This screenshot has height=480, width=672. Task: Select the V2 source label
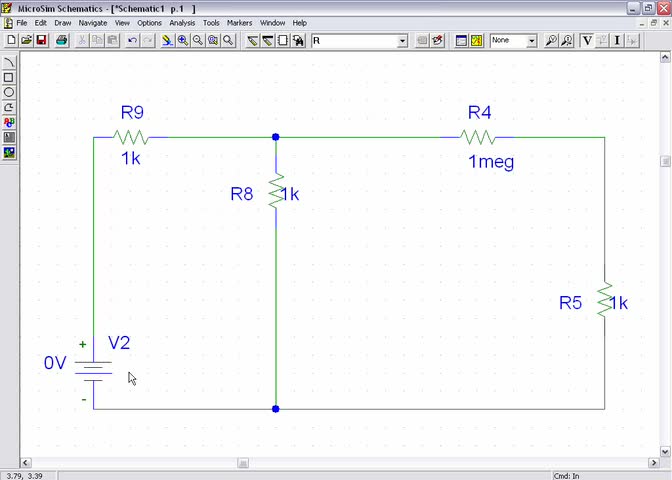(x=119, y=342)
